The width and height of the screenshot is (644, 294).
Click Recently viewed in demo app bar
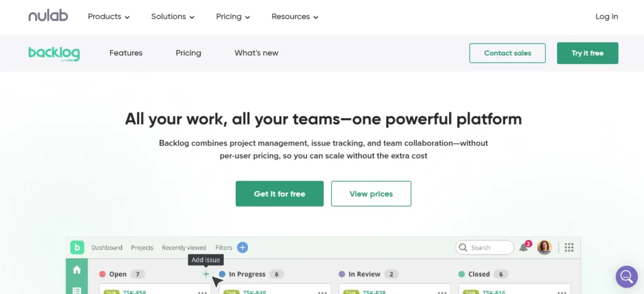[x=184, y=248]
